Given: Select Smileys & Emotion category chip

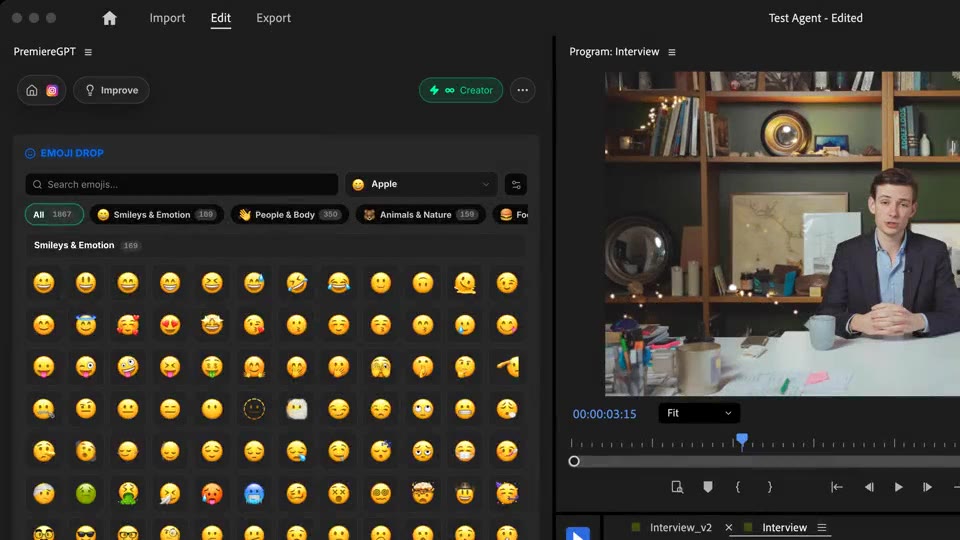Looking at the screenshot, I should point(157,214).
